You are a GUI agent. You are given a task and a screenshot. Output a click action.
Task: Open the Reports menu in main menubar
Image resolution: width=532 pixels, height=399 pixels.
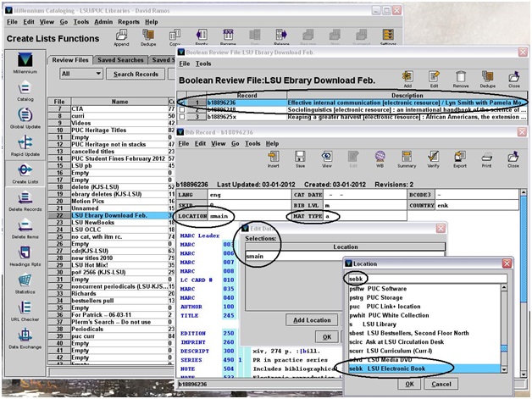point(128,21)
